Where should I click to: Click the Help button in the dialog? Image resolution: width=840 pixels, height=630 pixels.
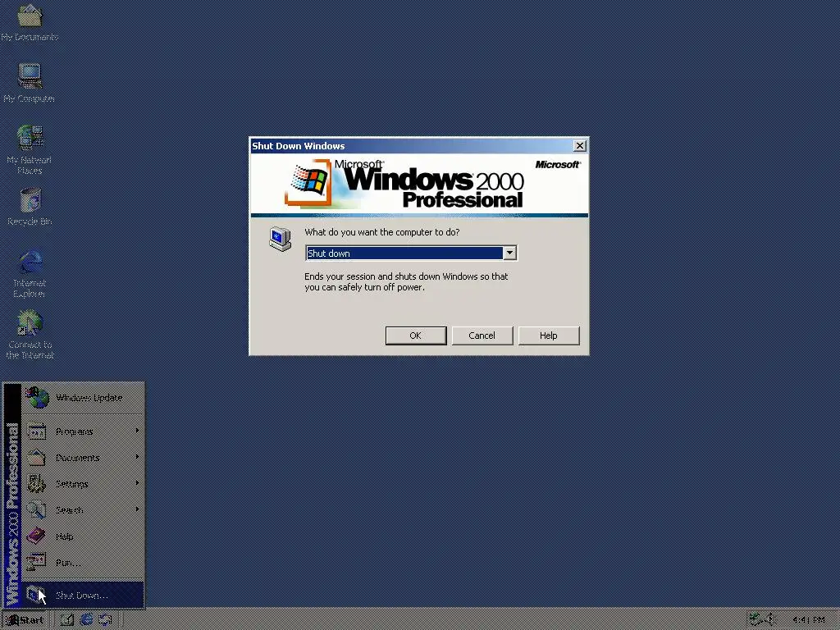pos(549,336)
